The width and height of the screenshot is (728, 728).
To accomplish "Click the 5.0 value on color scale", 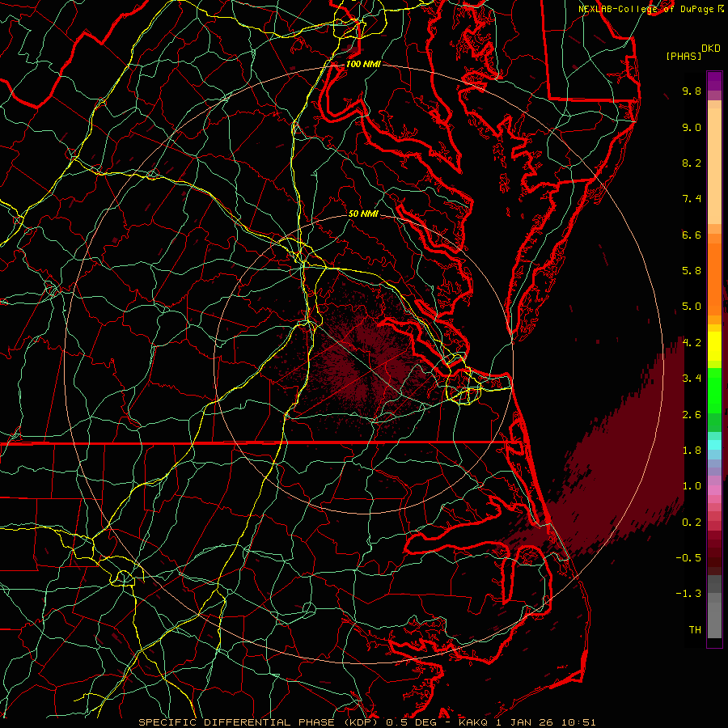I will pyautogui.click(x=692, y=307).
